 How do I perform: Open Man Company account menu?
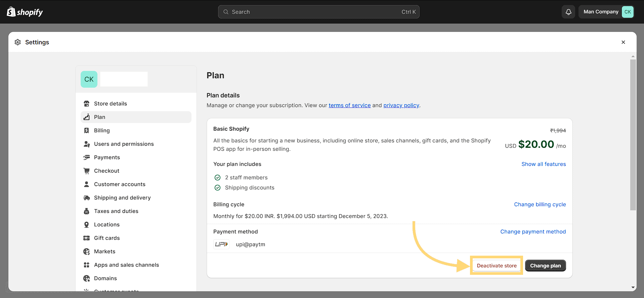[606, 12]
